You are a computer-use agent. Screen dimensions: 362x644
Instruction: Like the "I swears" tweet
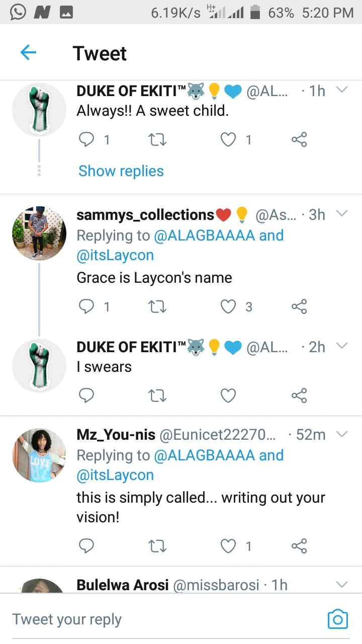pos(229,396)
